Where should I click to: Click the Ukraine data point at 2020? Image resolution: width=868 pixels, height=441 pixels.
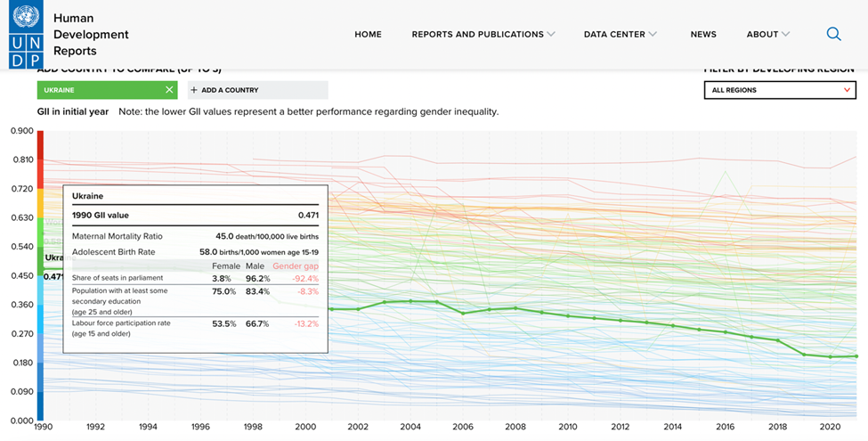[831, 356]
